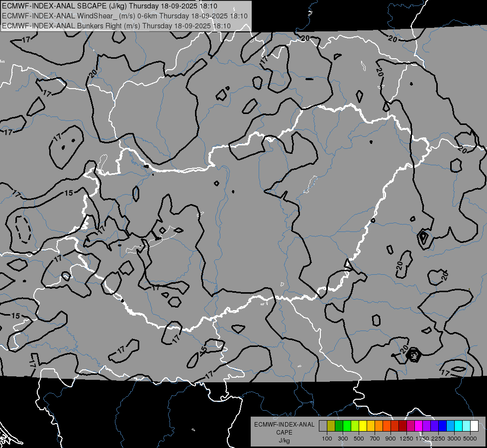Select the dark green legend swatch

[339, 426]
